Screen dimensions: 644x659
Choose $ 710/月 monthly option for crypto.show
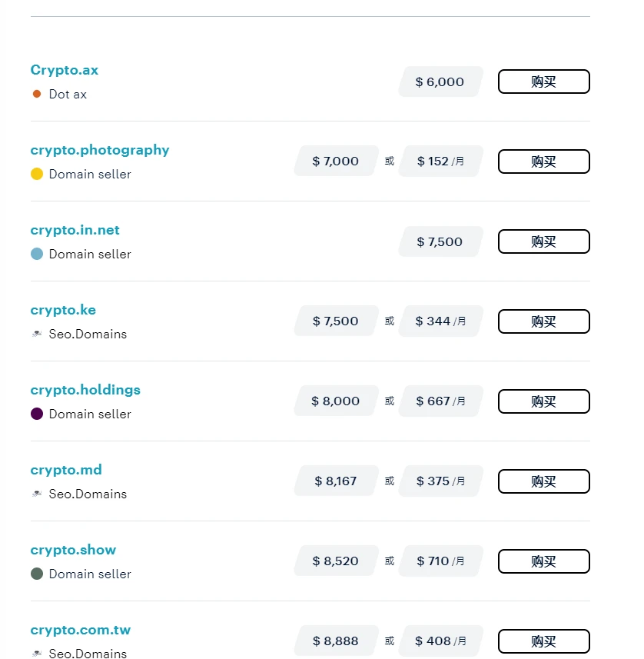coord(440,561)
